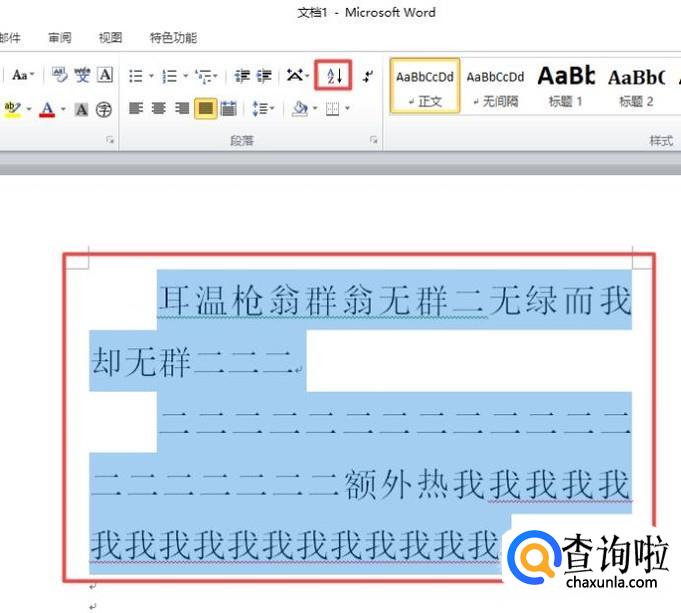
Task: Click the red font color button
Action: tap(46, 109)
